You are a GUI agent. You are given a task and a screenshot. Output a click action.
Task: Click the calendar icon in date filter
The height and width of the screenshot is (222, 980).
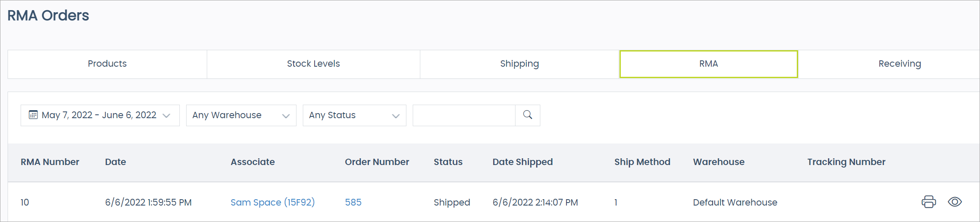coord(33,115)
